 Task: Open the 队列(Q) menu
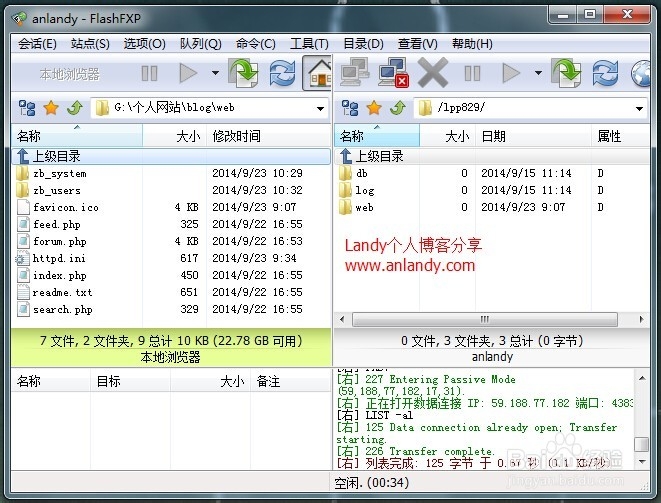(201, 44)
